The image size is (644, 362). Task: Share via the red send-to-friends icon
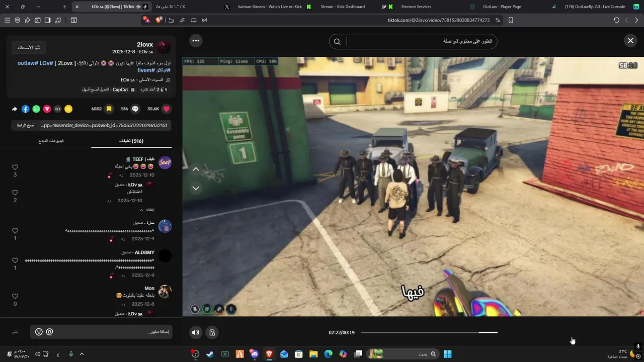coord(47,109)
